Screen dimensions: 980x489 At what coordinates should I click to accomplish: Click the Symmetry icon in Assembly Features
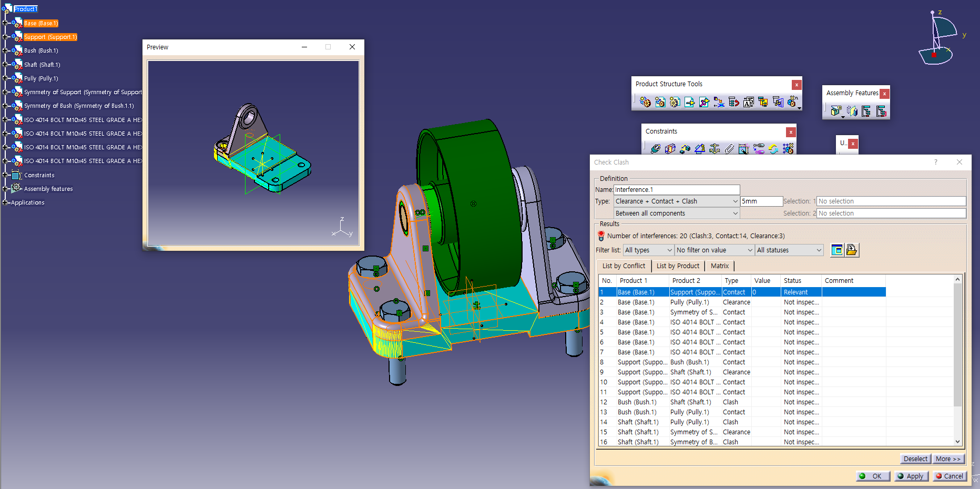[x=852, y=111]
